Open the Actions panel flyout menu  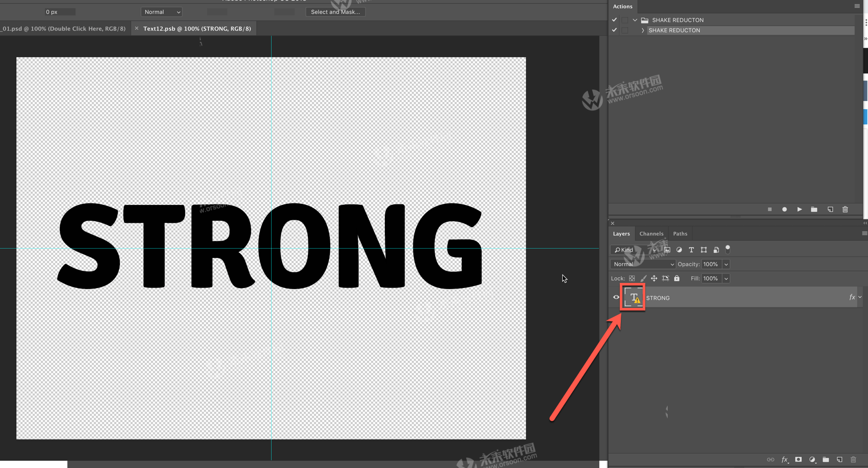(x=857, y=6)
